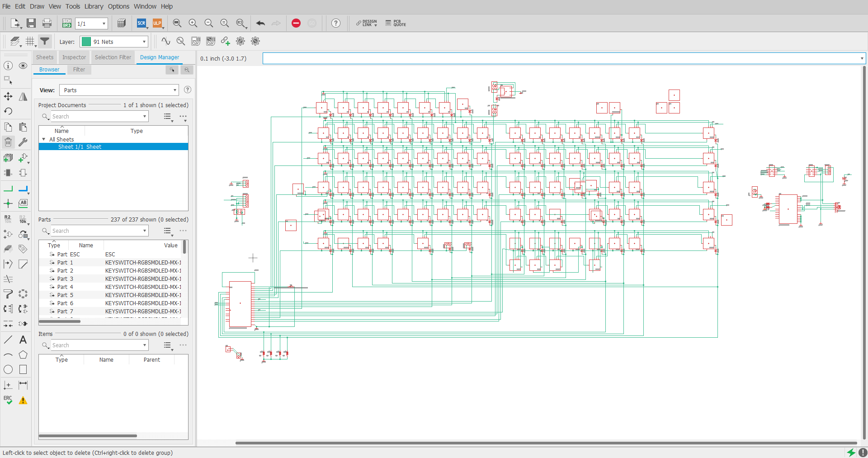Collapse the All Sheets tree node

44,139
